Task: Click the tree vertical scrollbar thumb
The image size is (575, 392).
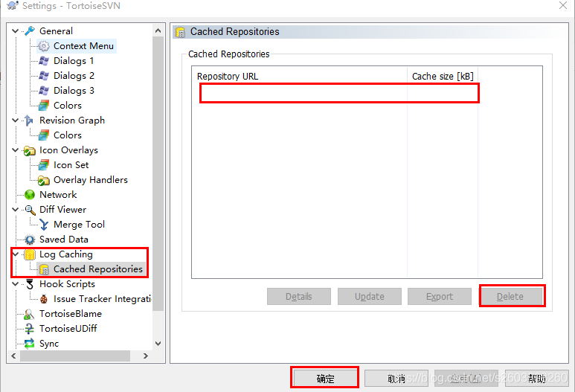Action: tap(158, 173)
